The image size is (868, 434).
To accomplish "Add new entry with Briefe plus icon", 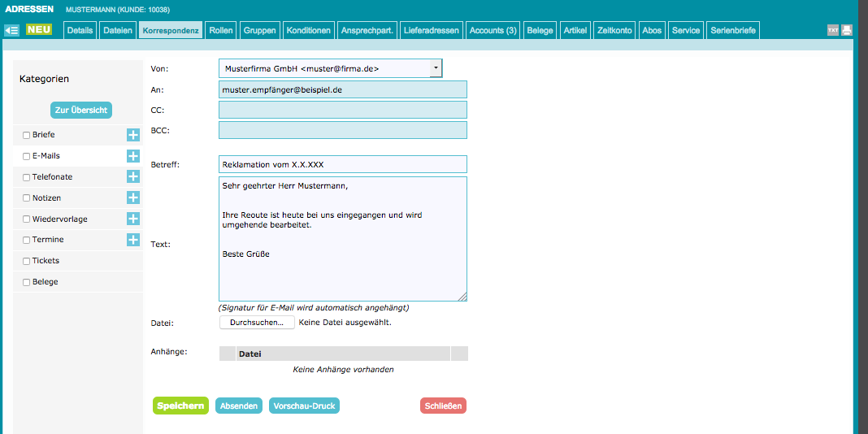I will pos(132,135).
